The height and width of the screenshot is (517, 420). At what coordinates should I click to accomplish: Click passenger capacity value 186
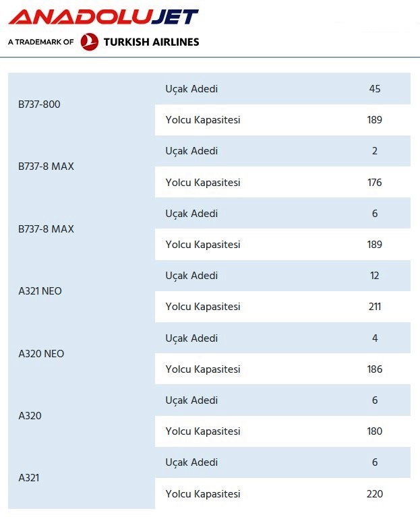[x=375, y=369]
